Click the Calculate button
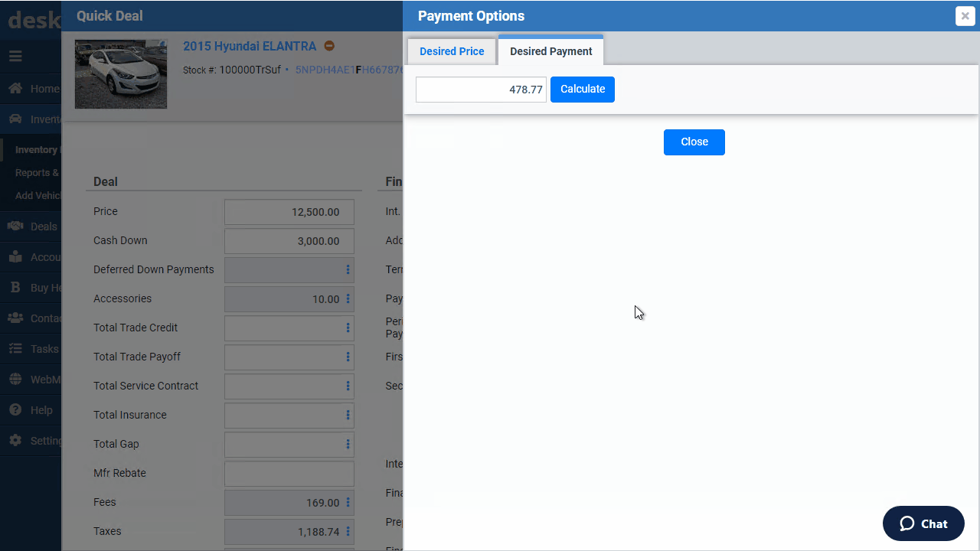The height and width of the screenshot is (551, 980). pyautogui.click(x=582, y=89)
